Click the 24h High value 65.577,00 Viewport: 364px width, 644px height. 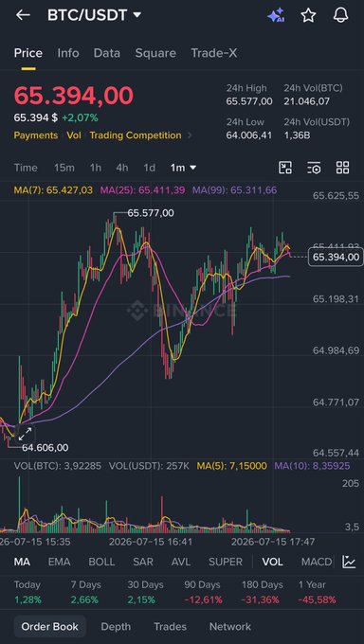249,101
